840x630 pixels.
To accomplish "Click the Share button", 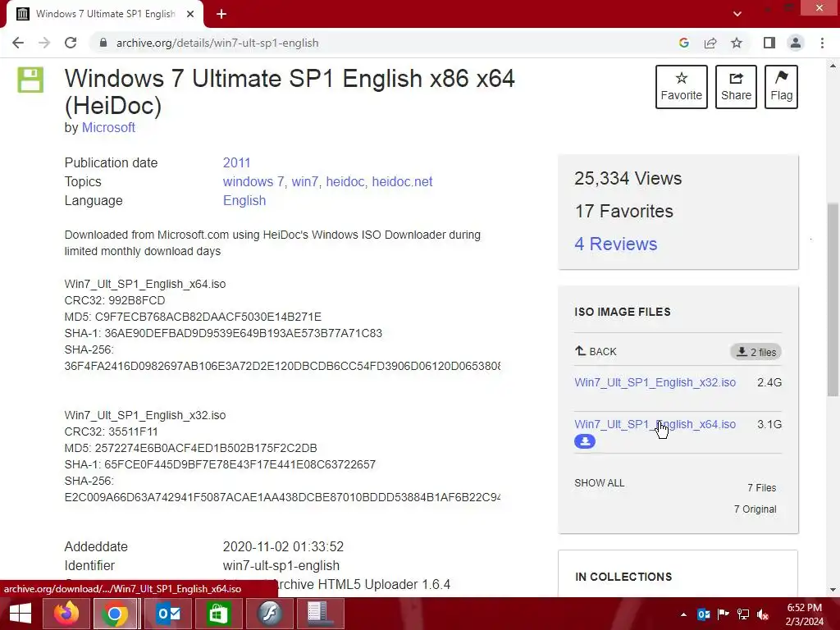I will point(736,87).
